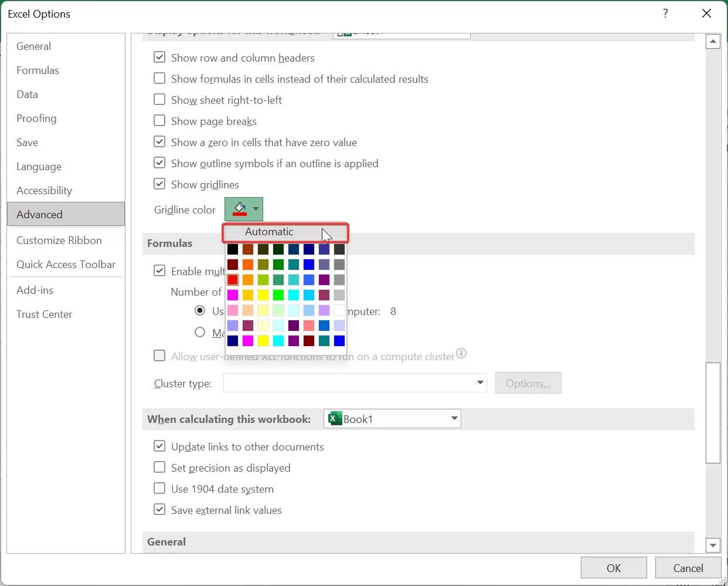Select Customize Ribbon in the sidebar
This screenshot has height=586, width=728.
(59, 240)
